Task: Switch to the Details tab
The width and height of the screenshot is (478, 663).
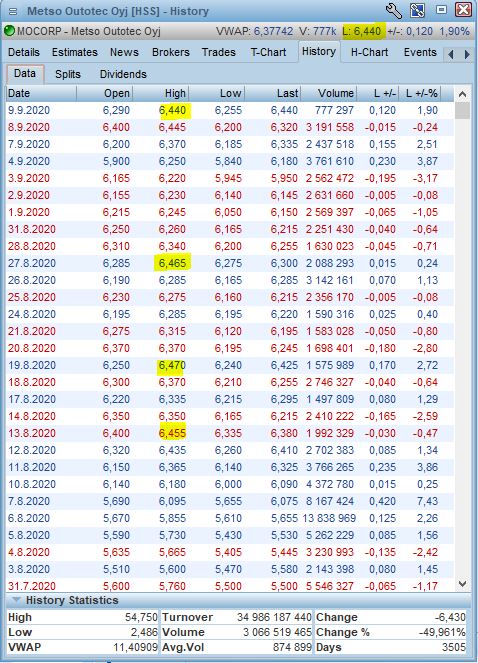Action: click(x=24, y=52)
